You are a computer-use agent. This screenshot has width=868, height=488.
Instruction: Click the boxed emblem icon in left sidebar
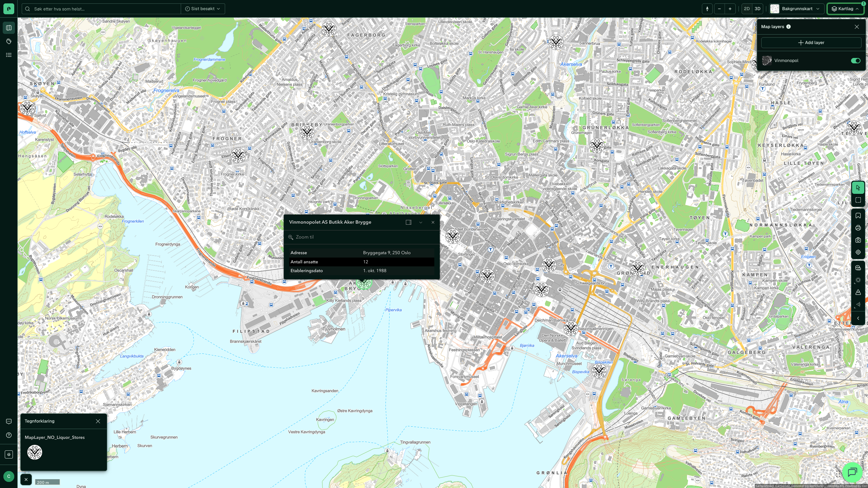click(x=9, y=454)
